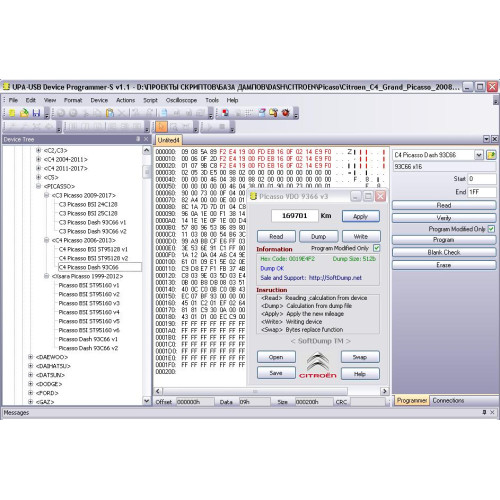The image size is (500, 500).
Task: Click the Paste clipboard toolbar icon
Action: (109, 113)
